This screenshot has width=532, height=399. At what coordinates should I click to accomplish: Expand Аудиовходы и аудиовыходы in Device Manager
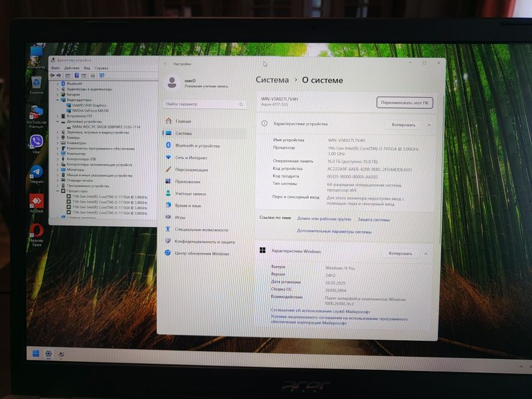click(58, 89)
